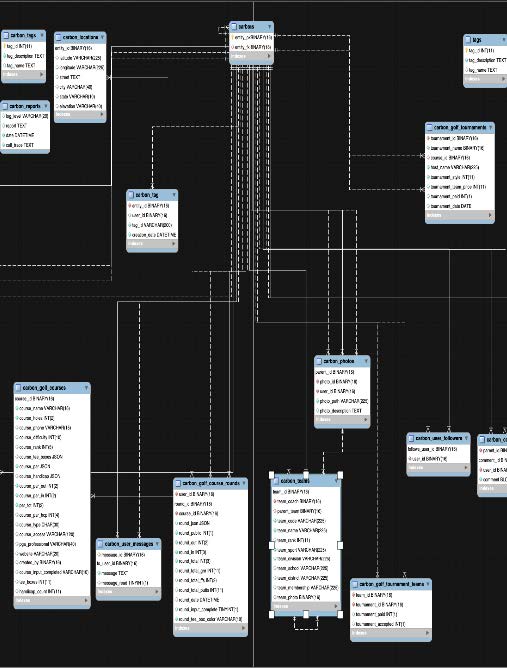Image resolution: width=507 pixels, height=668 pixels.
Task: Click the diamond icon beside round_json
Action: [176, 523]
